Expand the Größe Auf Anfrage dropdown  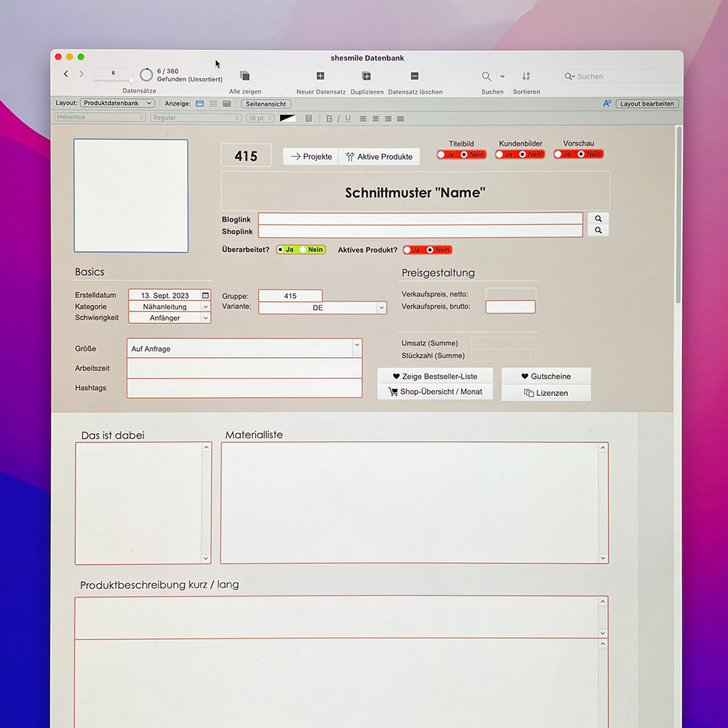357,345
